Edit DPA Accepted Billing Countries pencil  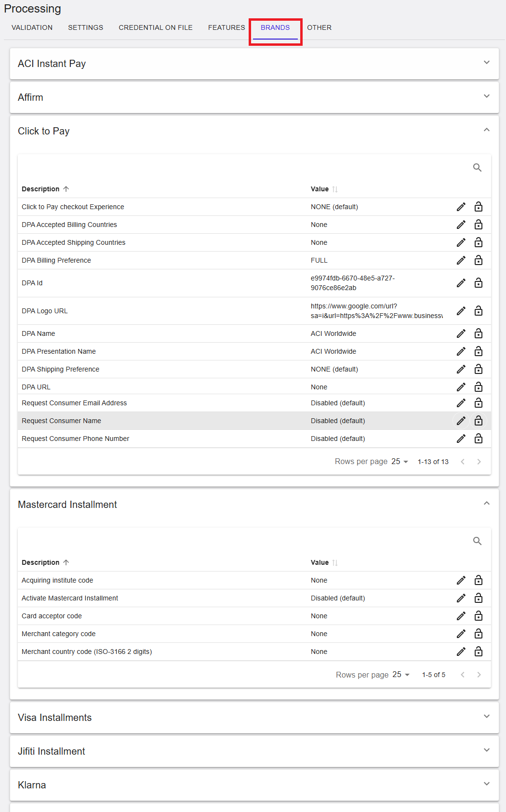click(x=461, y=225)
